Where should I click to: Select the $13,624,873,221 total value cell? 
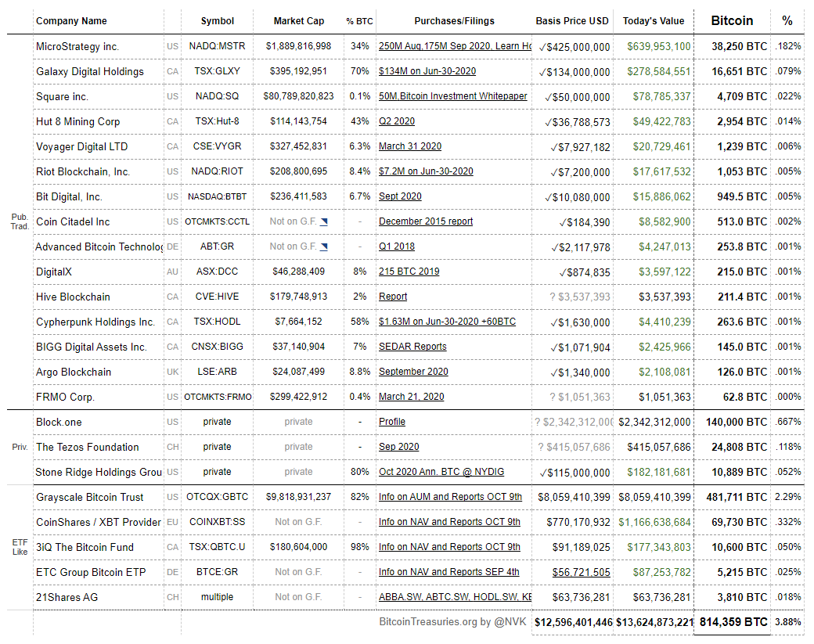[x=653, y=622]
